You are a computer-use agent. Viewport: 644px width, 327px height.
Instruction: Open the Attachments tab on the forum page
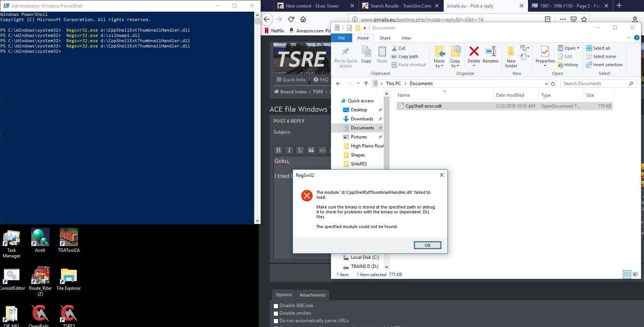(312, 295)
